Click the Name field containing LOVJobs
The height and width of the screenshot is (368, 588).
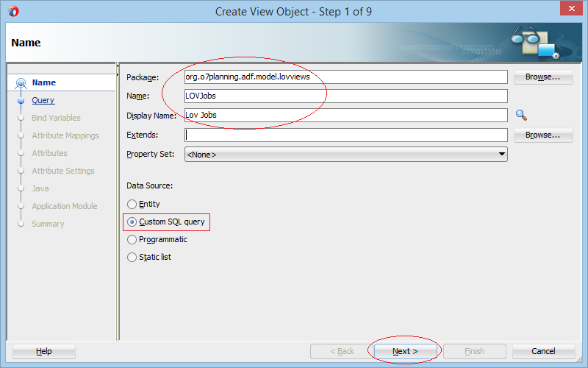345,96
